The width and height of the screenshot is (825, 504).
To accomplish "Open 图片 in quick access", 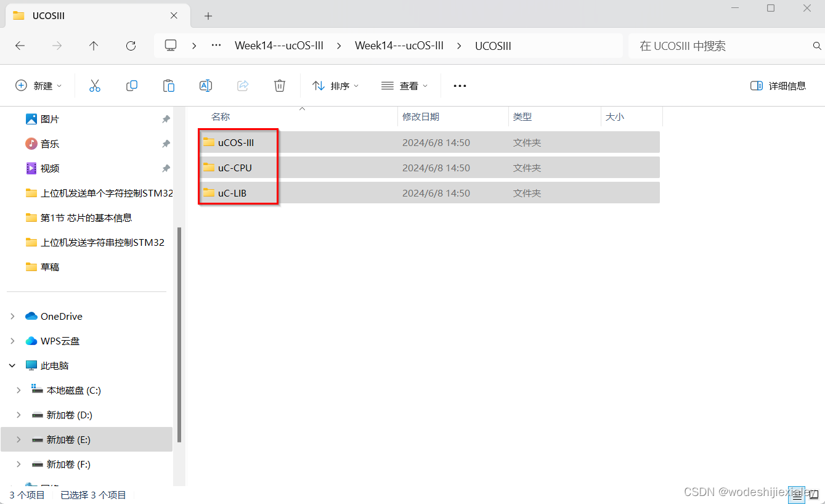I will (50, 119).
